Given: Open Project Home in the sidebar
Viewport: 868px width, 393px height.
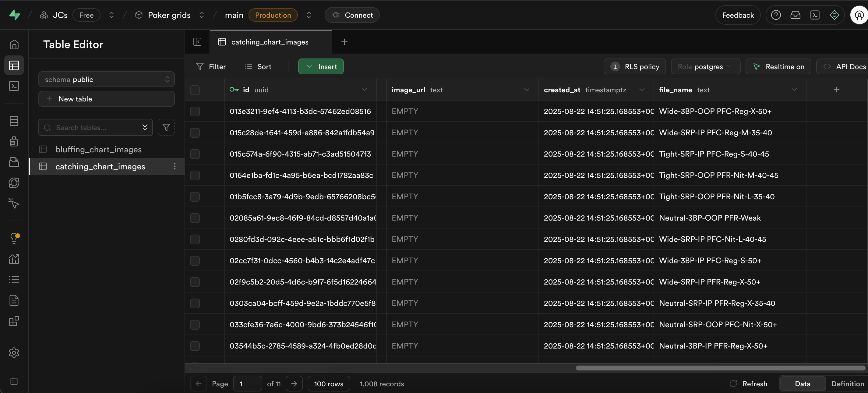Looking at the screenshot, I should (14, 44).
